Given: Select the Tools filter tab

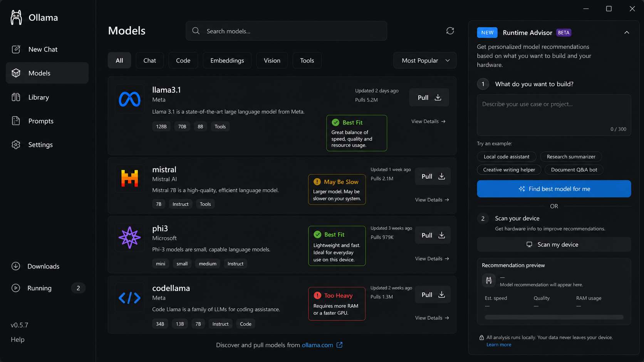Looking at the screenshot, I should pyautogui.click(x=307, y=60).
